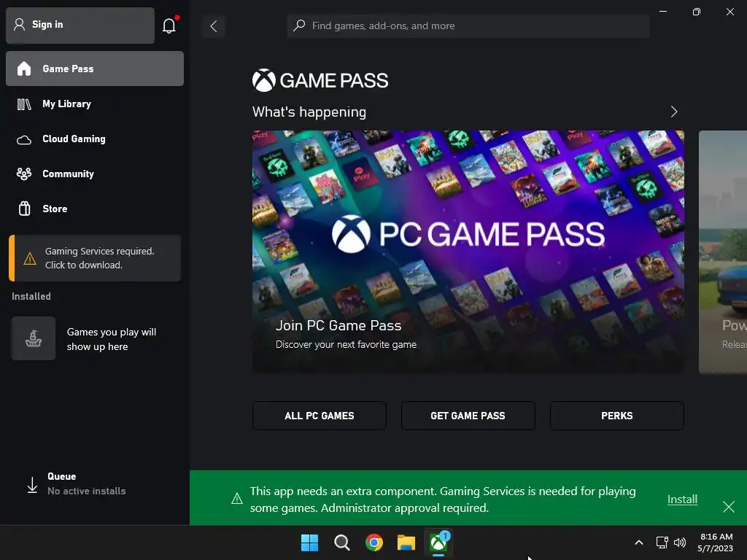Click the Installed section label
Viewport: 747px width, 560px height.
[31, 296]
